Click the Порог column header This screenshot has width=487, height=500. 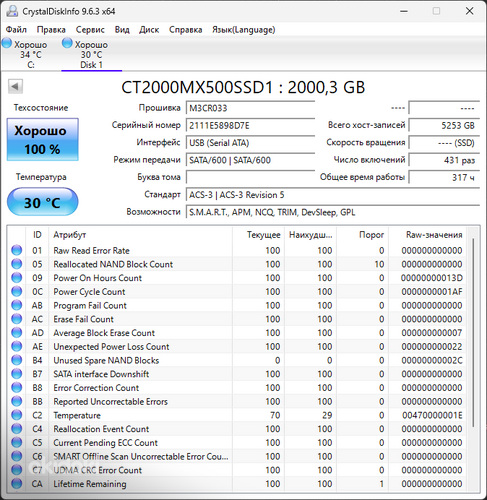click(363, 235)
